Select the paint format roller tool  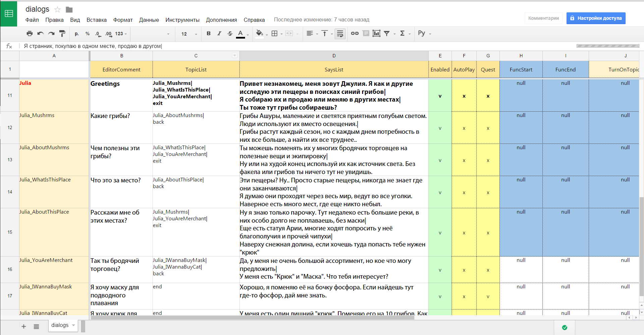pyautogui.click(x=62, y=34)
